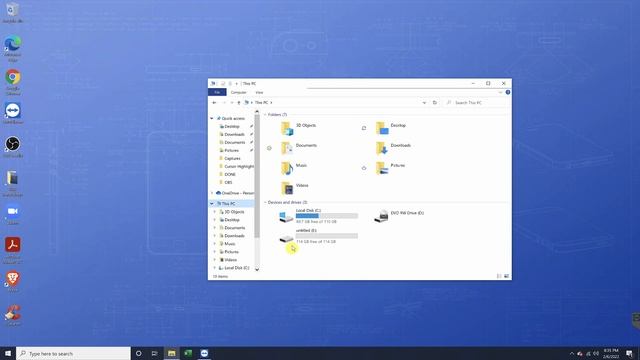Launch Google Chrome from the desktop
640x360 pixels.
tap(13, 82)
